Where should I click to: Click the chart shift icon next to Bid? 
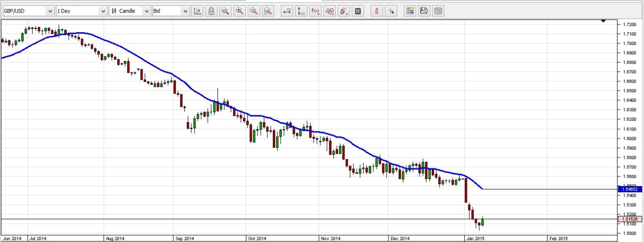point(197,11)
